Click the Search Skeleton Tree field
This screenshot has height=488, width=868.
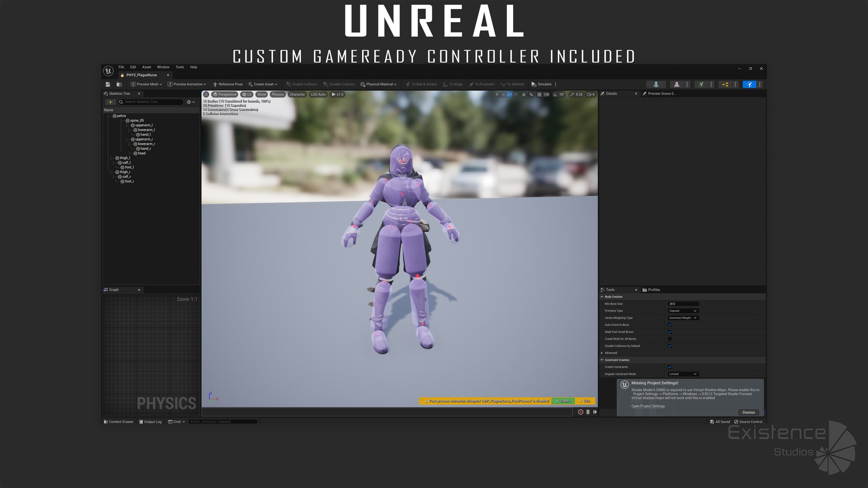click(151, 102)
